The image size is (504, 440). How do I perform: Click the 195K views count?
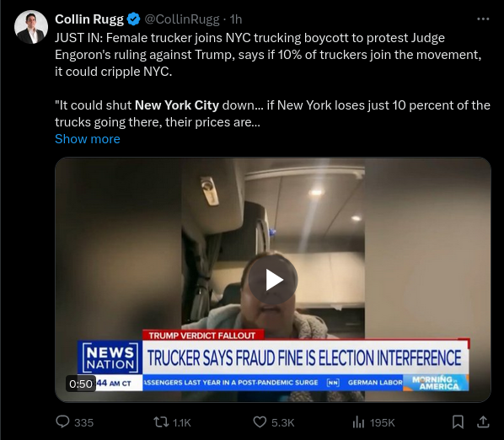tap(382, 422)
